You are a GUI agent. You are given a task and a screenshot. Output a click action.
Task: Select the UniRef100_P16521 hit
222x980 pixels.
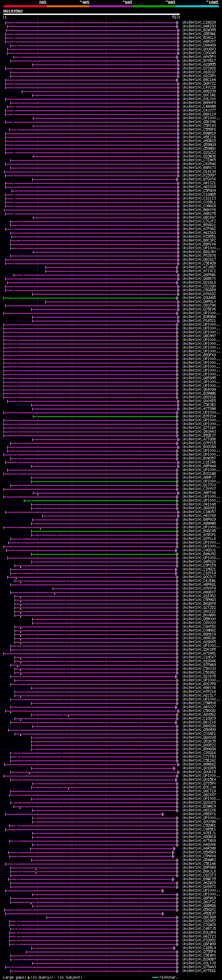pos(199,321)
